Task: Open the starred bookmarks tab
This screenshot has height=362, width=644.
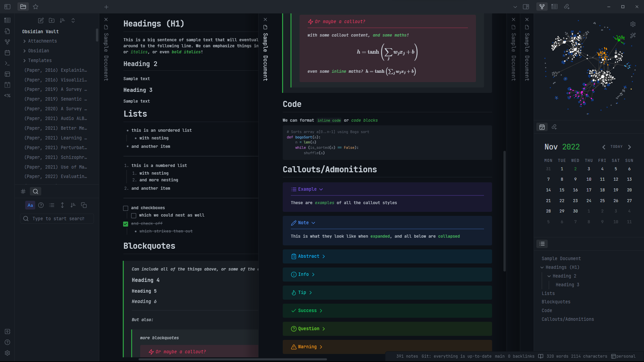Action: [36, 7]
